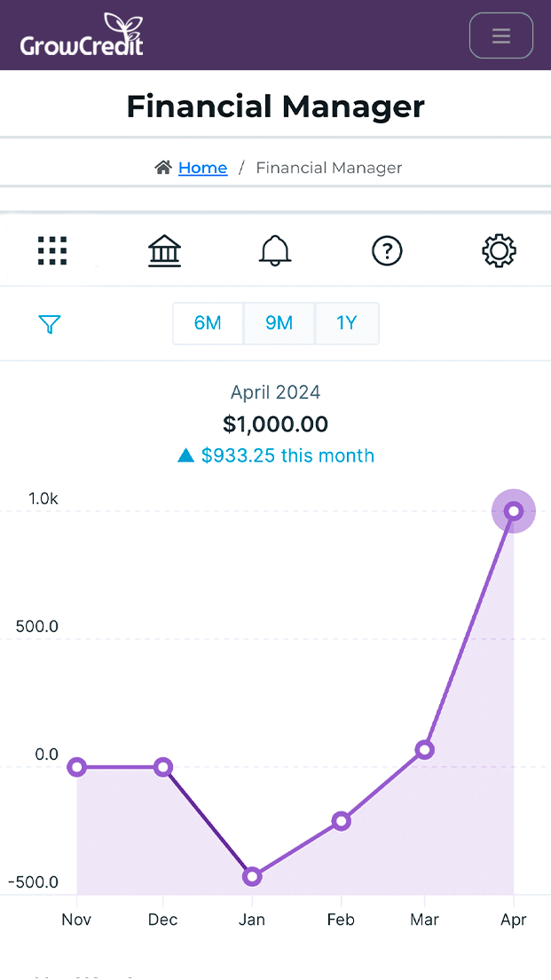This screenshot has width=551, height=980.
Task: Select the bank accounts icon
Action: pyautogui.click(x=164, y=251)
